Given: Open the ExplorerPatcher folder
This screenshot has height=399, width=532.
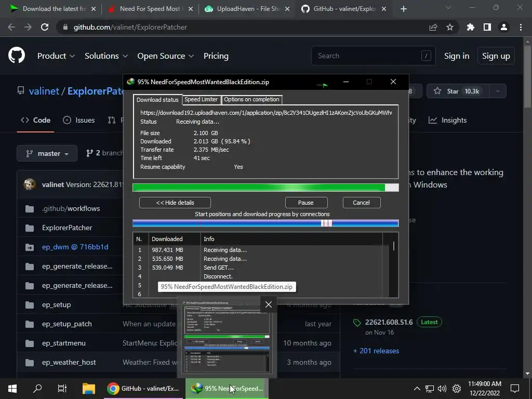Looking at the screenshot, I should [x=67, y=228].
